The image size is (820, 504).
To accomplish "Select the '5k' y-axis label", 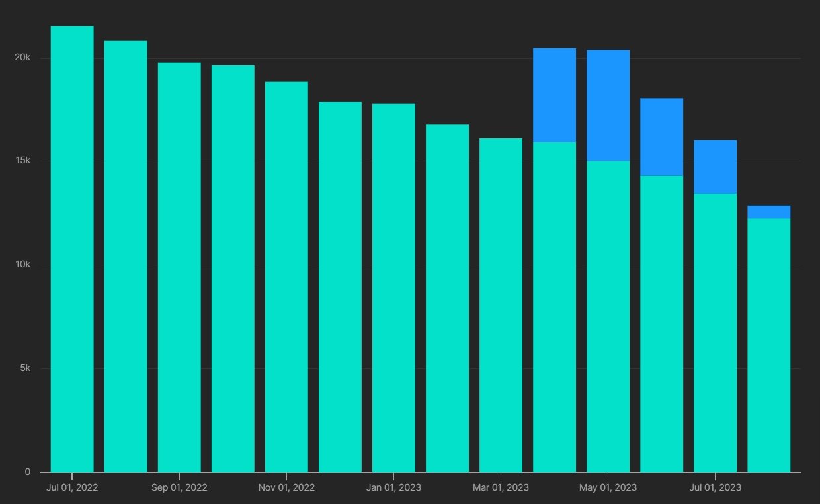I will pyautogui.click(x=25, y=368).
